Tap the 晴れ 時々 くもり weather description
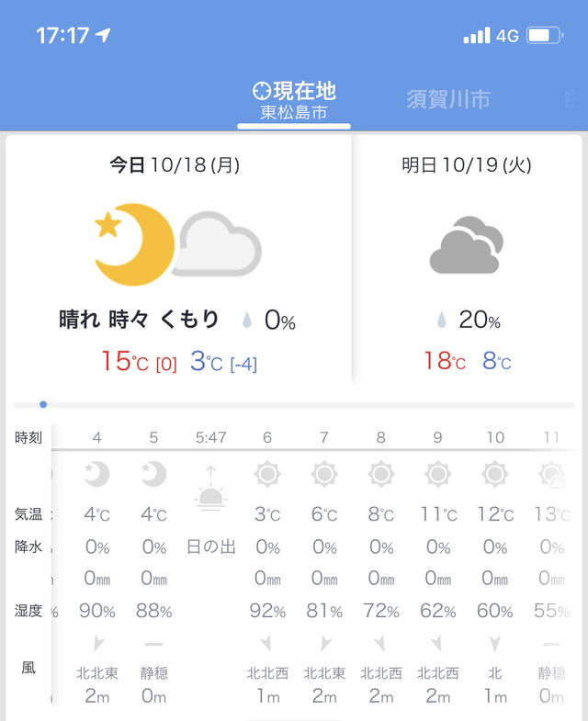The width and height of the screenshot is (588, 721). (139, 319)
